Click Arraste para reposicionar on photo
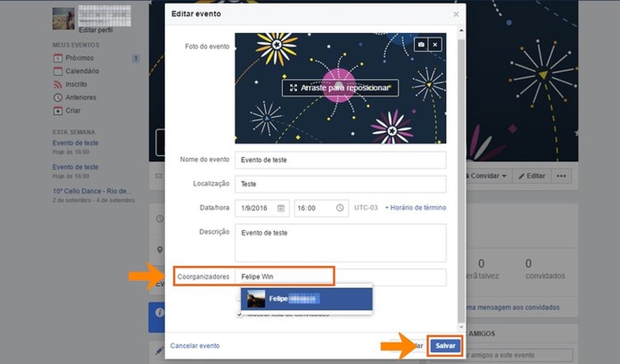The height and width of the screenshot is (364, 620). pyautogui.click(x=340, y=88)
